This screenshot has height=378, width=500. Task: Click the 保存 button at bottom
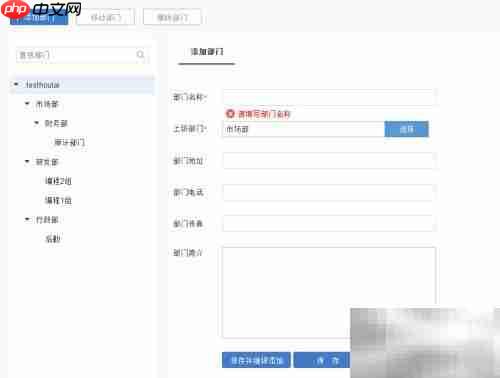coord(322,360)
